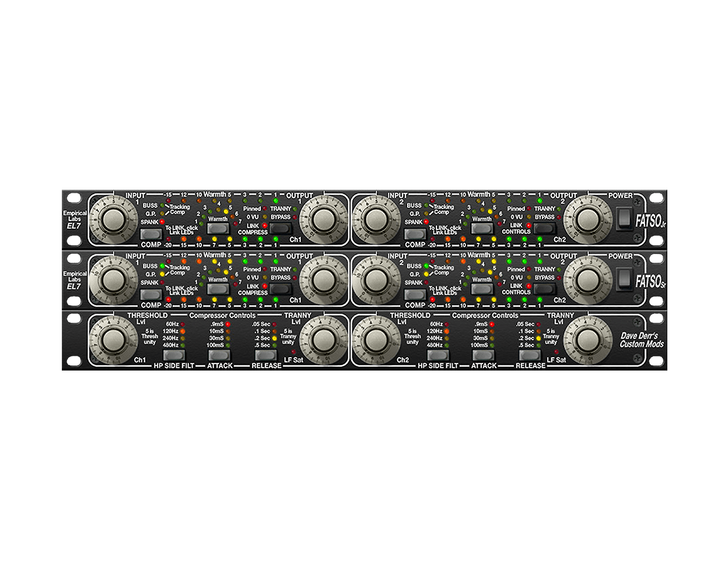The height and width of the screenshot is (572, 728).
Task: Push the FATSO Sr Ch1 COMP button
Action: coord(151,295)
